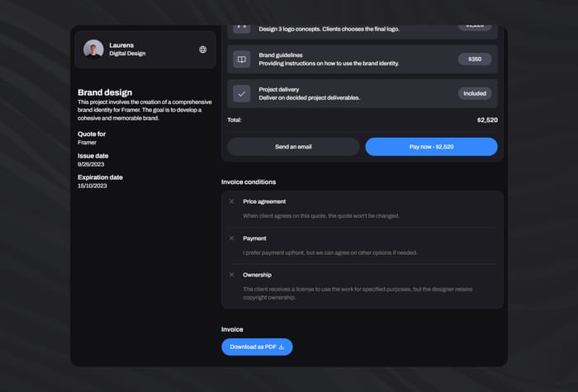Click the download arrow icon in PDF button
578x392 pixels.
[x=282, y=347]
